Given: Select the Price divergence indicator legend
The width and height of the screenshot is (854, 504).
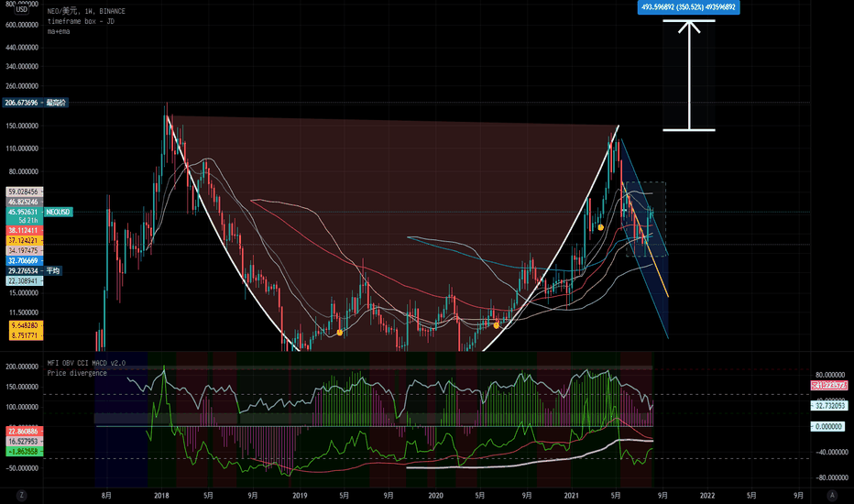Looking at the screenshot, I should coord(77,373).
